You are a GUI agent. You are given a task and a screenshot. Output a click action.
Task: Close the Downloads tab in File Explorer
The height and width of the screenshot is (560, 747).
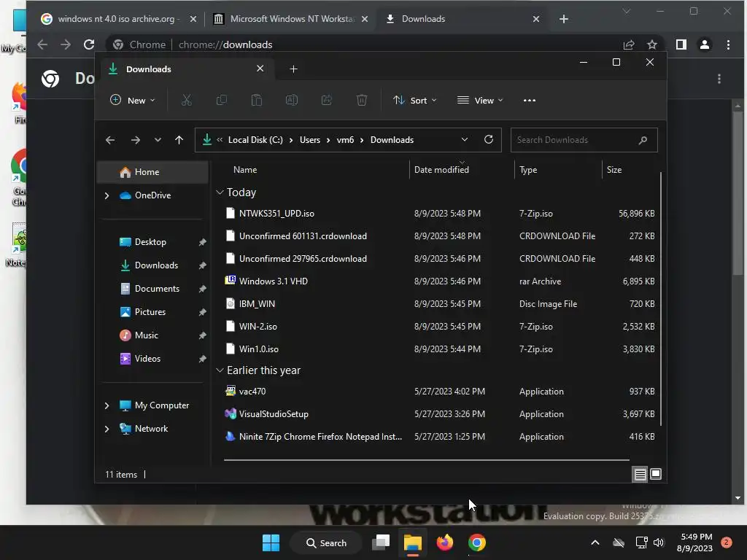click(260, 69)
